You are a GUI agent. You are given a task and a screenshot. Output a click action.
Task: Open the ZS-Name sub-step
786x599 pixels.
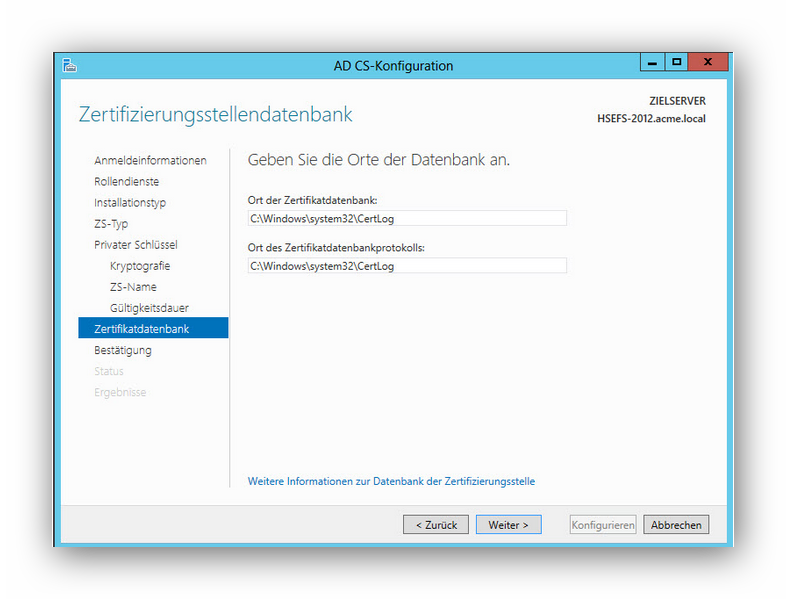point(133,287)
